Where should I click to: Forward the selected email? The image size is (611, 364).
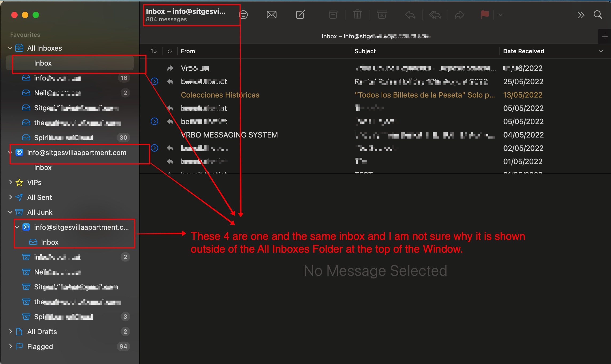pos(459,15)
